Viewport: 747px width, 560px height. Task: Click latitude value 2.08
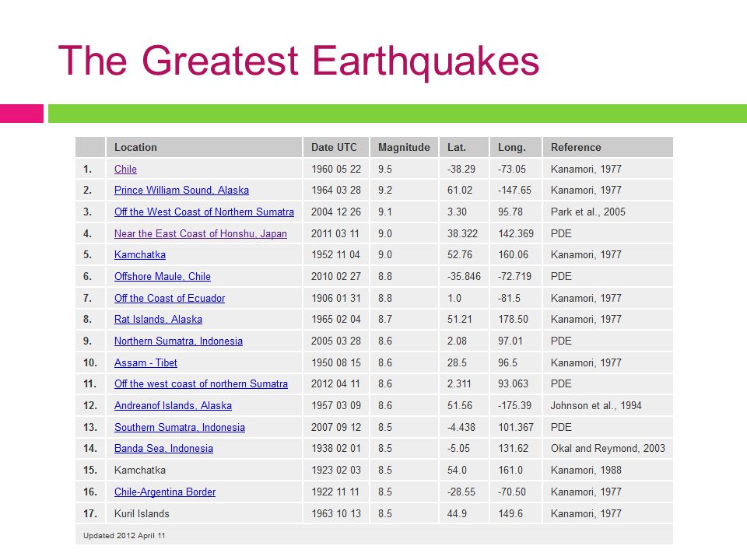point(457,341)
